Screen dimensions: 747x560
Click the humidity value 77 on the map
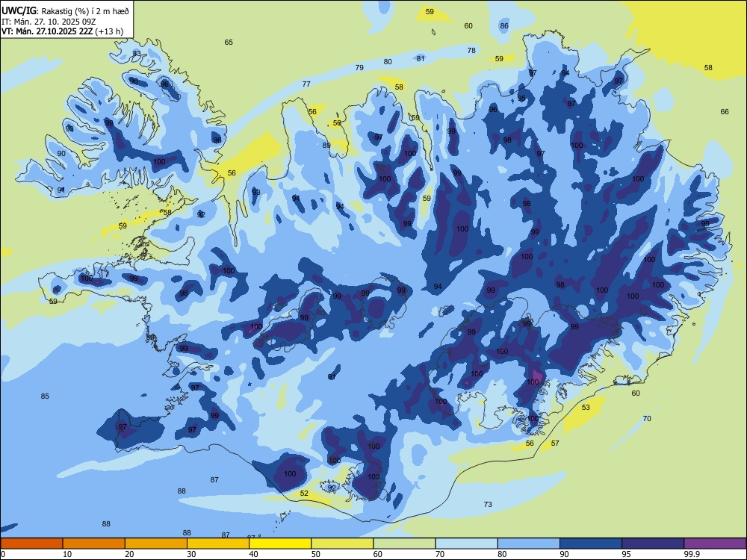306,84
